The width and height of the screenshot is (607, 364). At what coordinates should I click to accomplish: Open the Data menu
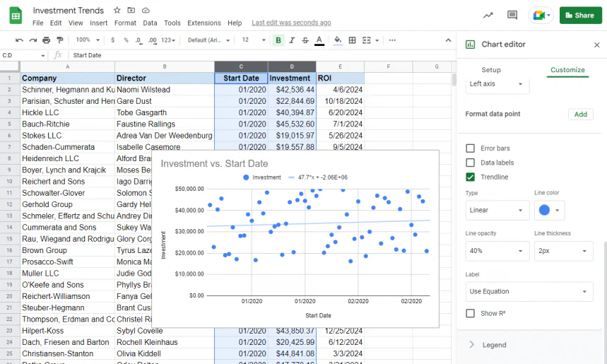(x=150, y=23)
